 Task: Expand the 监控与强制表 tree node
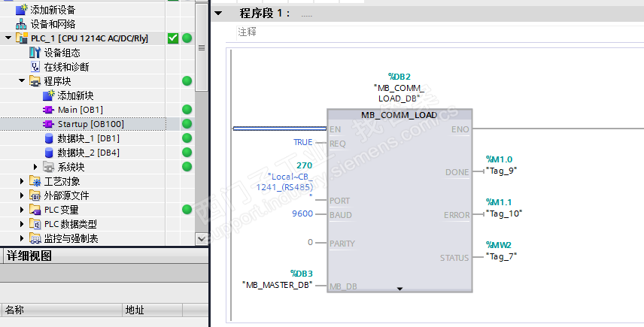[22, 238]
